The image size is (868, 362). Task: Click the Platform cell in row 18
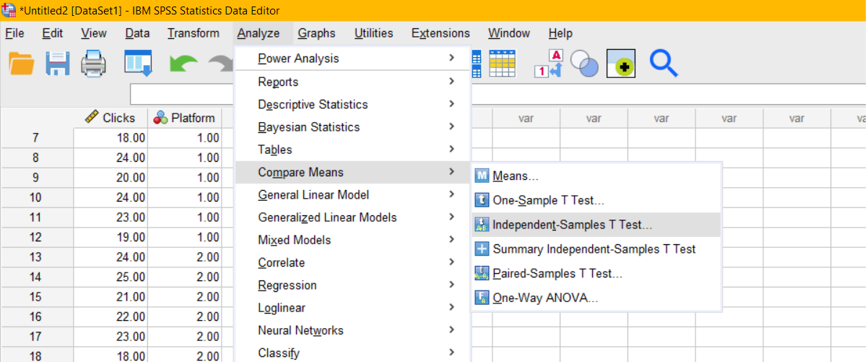pos(185,355)
